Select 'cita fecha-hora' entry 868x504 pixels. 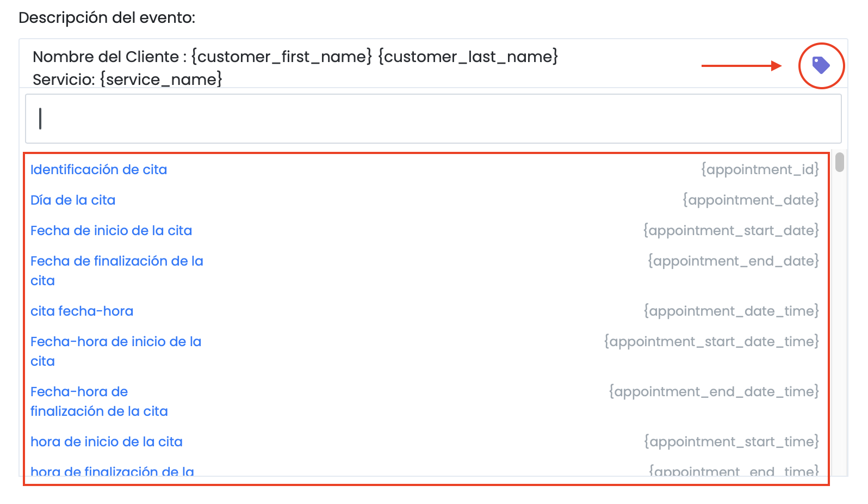coord(82,311)
